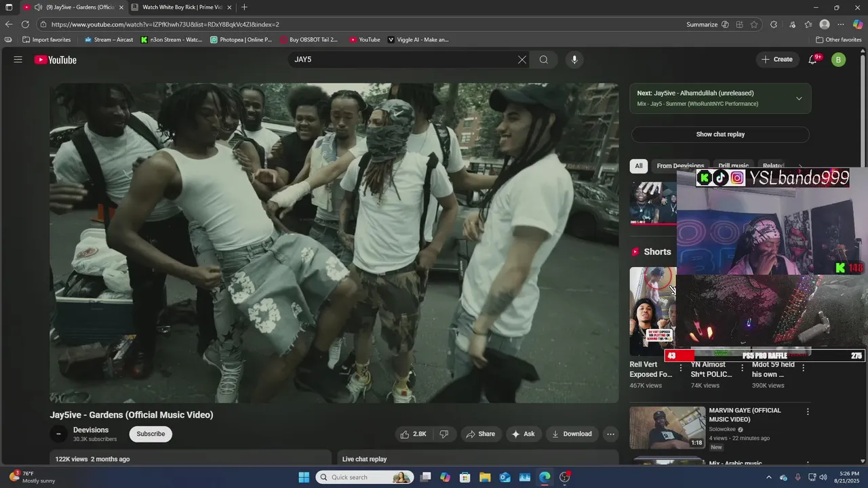
Task: Go to YouTube home via logo
Action: tap(56, 60)
